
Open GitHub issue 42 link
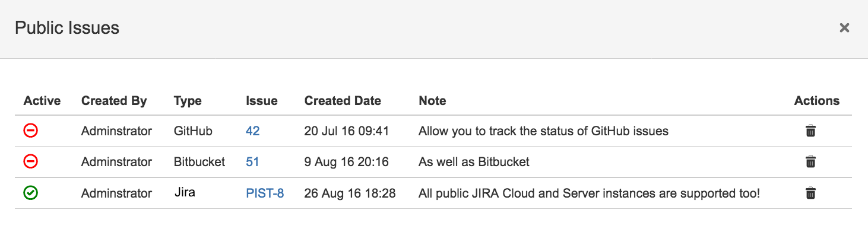click(253, 131)
